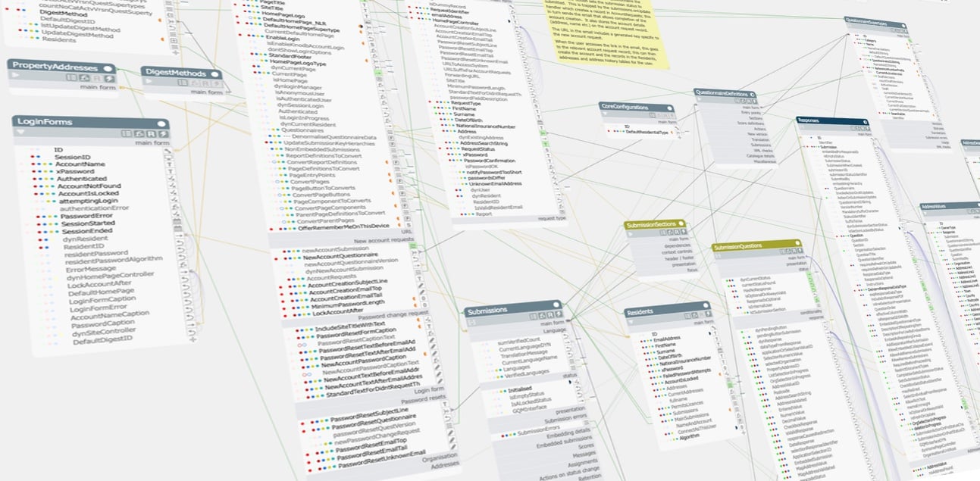Screen dimensions: 980x481
Task: Collapse the LoginForms table with triangle
Action: (20, 132)
